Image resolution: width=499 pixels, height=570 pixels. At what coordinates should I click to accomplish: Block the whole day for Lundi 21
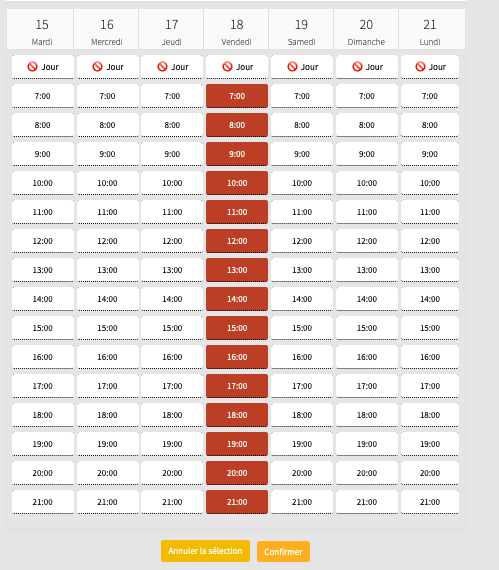[430, 67]
